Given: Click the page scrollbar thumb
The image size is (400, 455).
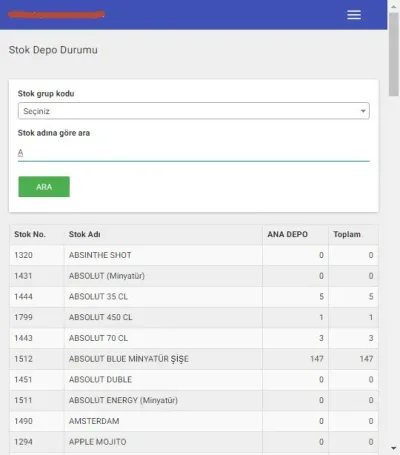Looking at the screenshot, I should [394, 53].
